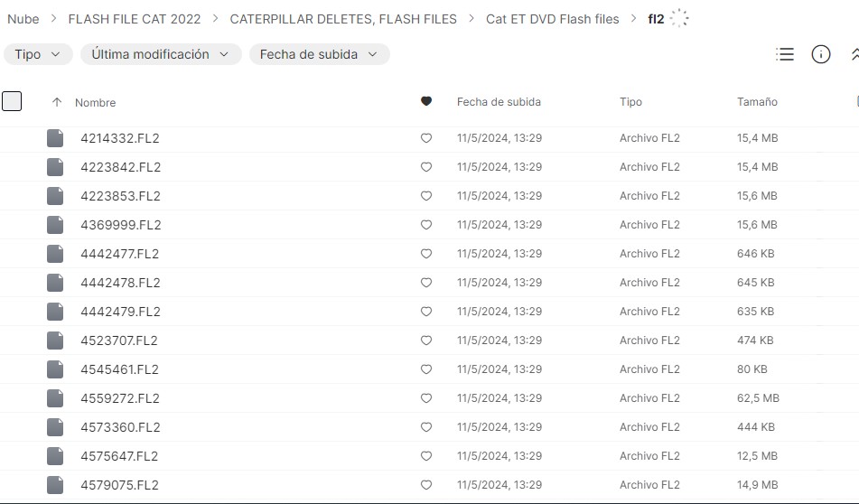Switch to list view icon
The height and width of the screenshot is (504, 859).
(x=785, y=55)
